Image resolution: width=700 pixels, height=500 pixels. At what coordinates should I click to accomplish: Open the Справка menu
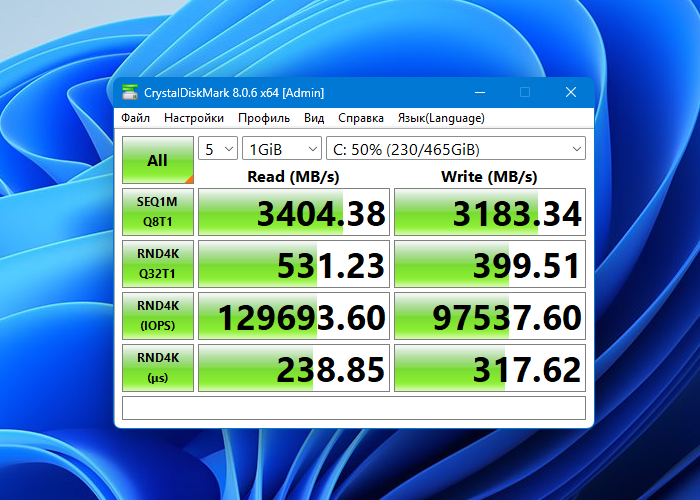coord(361,118)
